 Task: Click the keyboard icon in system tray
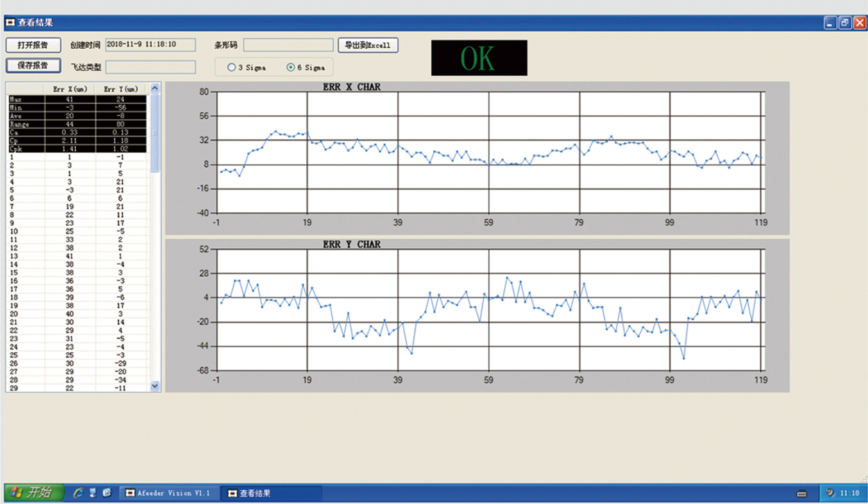coord(802,494)
